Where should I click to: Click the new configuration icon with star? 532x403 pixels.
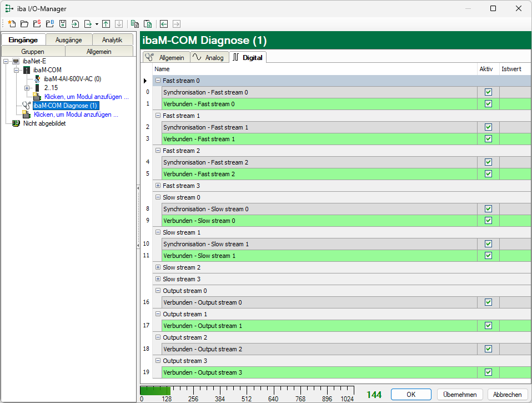12,24
